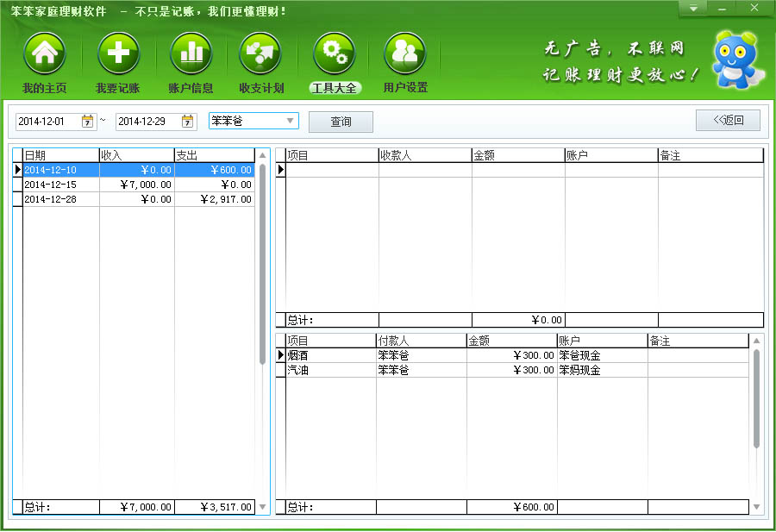Open end date calendar picker icon
The image size is (776, 532).
[187, 122]
